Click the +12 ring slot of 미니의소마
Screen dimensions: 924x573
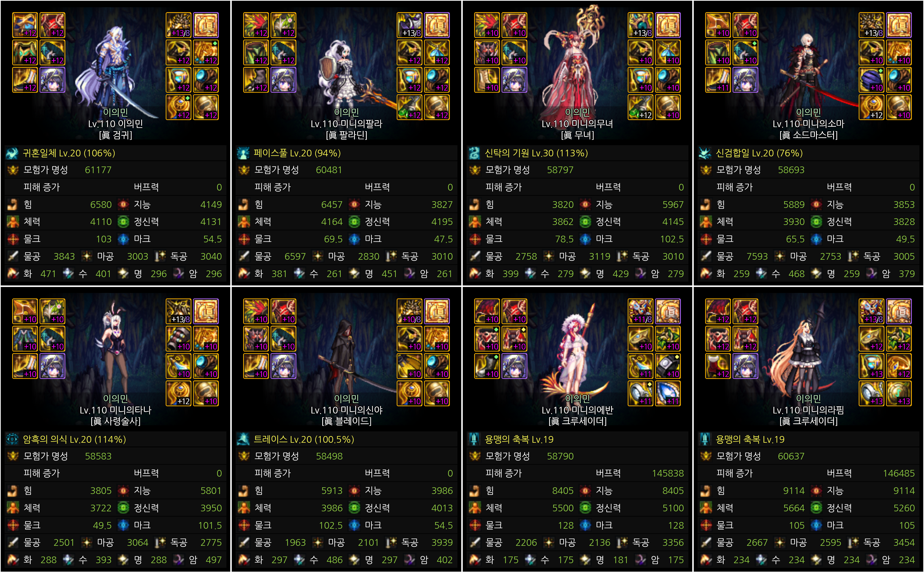click(872, 107)
